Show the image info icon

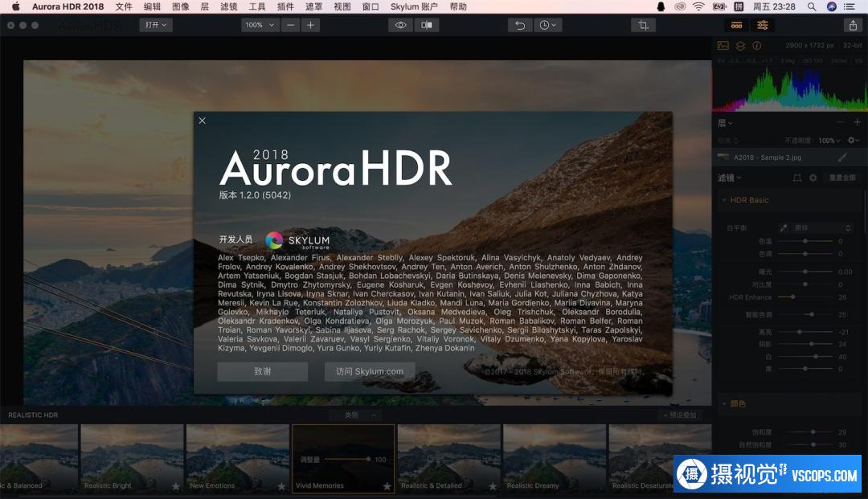[757, 45]
